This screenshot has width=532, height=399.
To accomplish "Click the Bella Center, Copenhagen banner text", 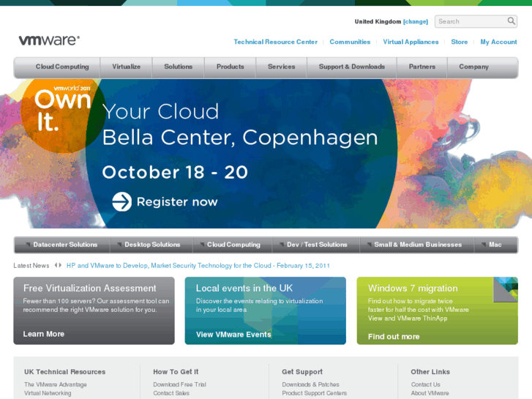I will [x=240, y=138].
